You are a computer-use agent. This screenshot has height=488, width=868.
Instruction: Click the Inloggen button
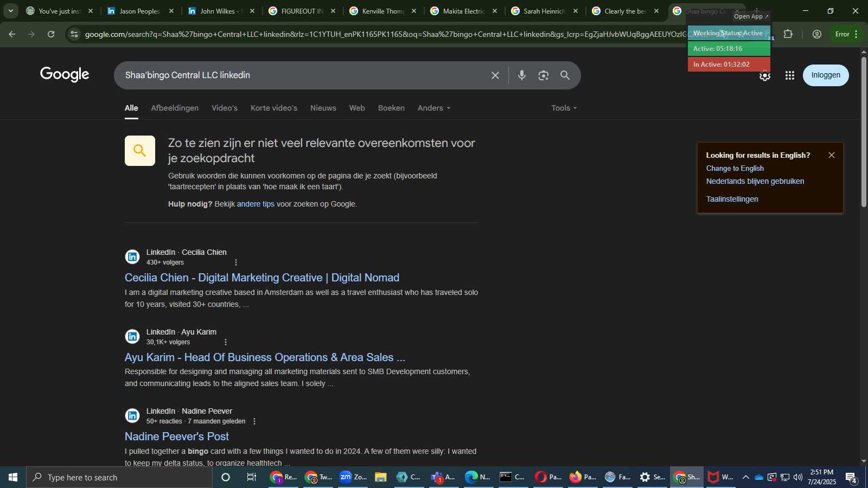826,75
